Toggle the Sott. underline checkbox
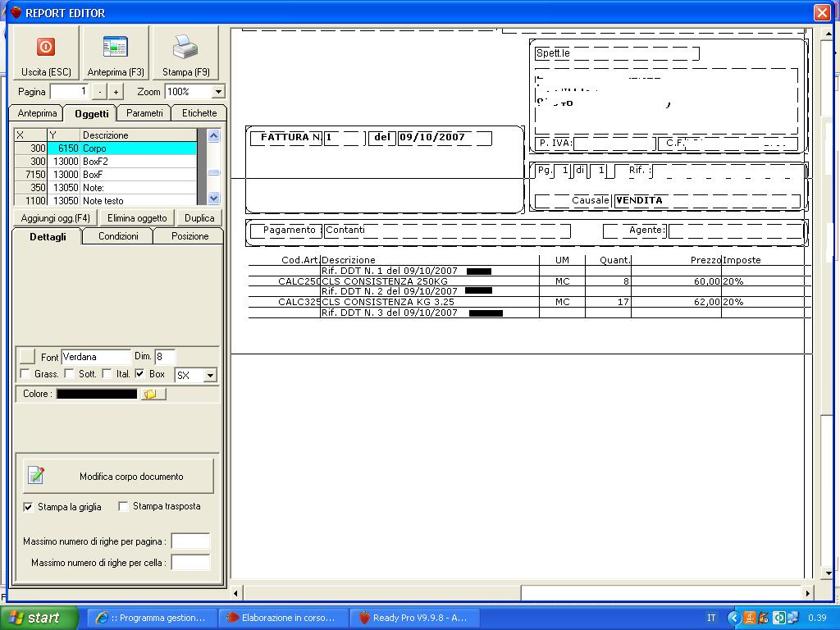 69,373
